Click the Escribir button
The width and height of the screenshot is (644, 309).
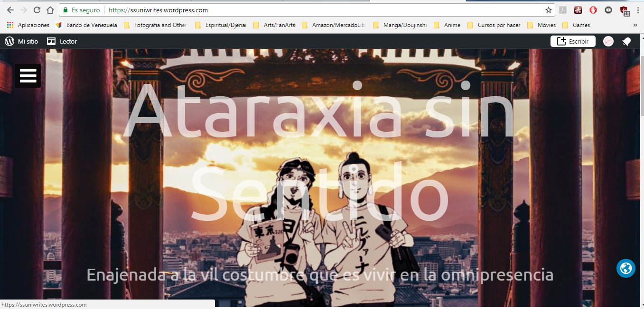573,41
